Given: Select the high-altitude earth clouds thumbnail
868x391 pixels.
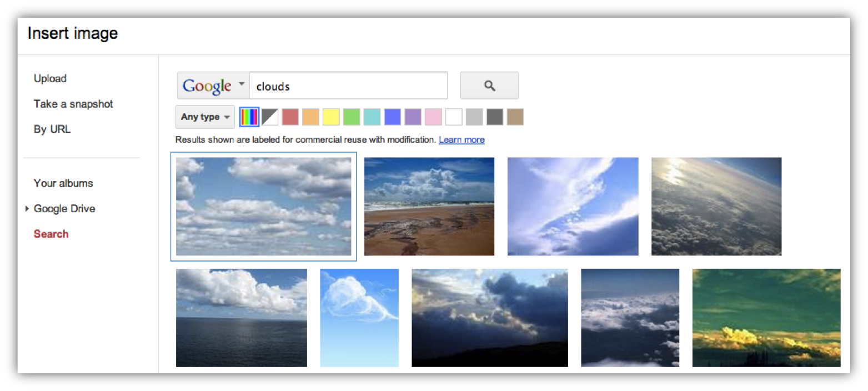Looking at the screenshot, I should (x=716, y=207).
